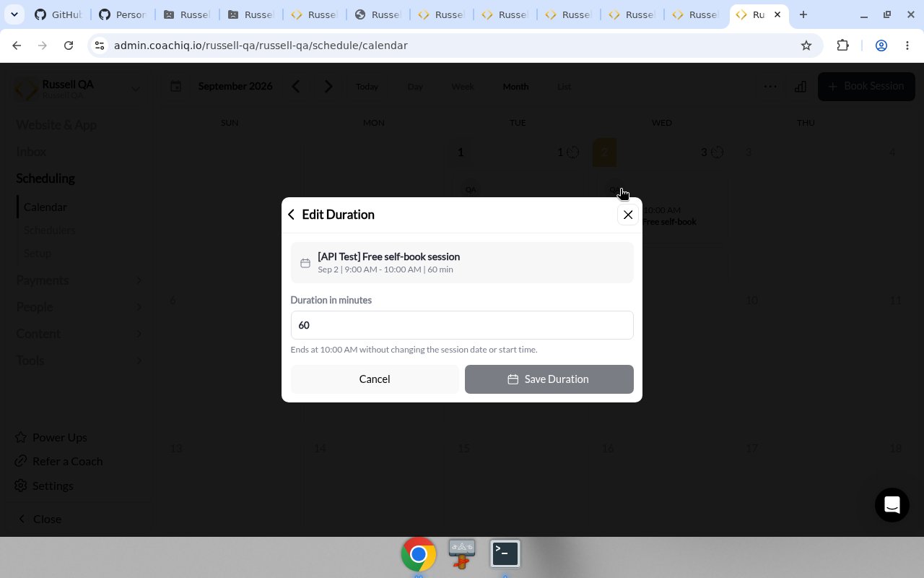Open the calendar stats chart icon
Viewport: 924px width, 578px height.
coord(801,87)
